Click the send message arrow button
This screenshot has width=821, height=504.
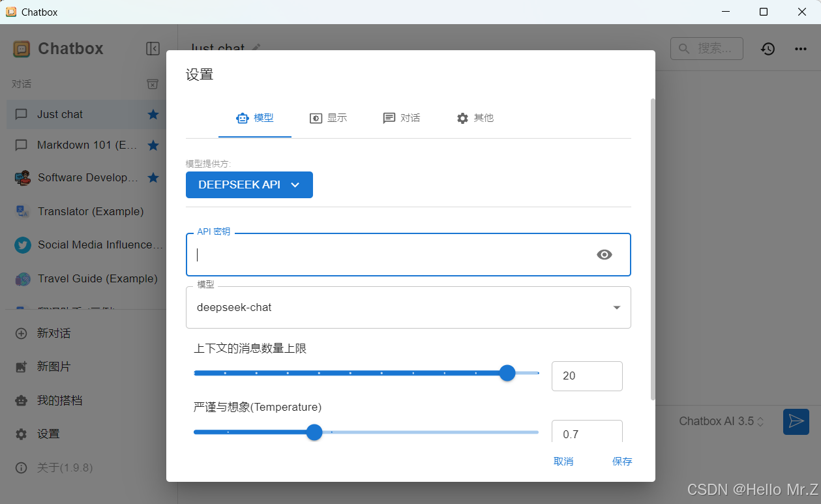point(796,421)
